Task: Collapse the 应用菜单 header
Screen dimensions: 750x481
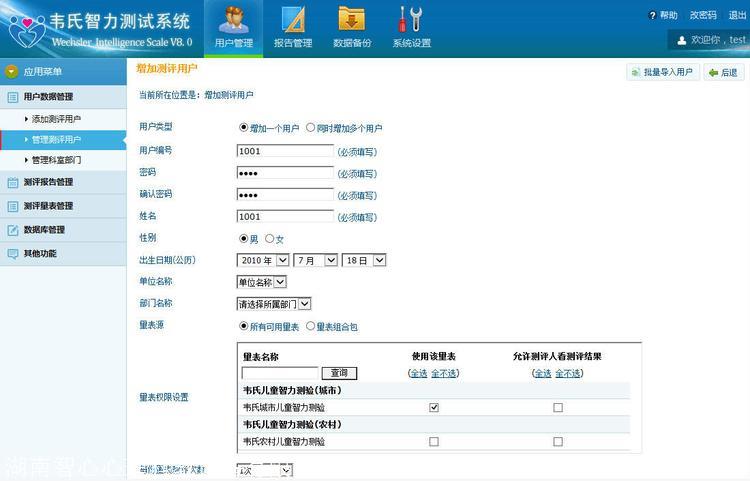Action: pyautogui.click(x=63, y=72)
